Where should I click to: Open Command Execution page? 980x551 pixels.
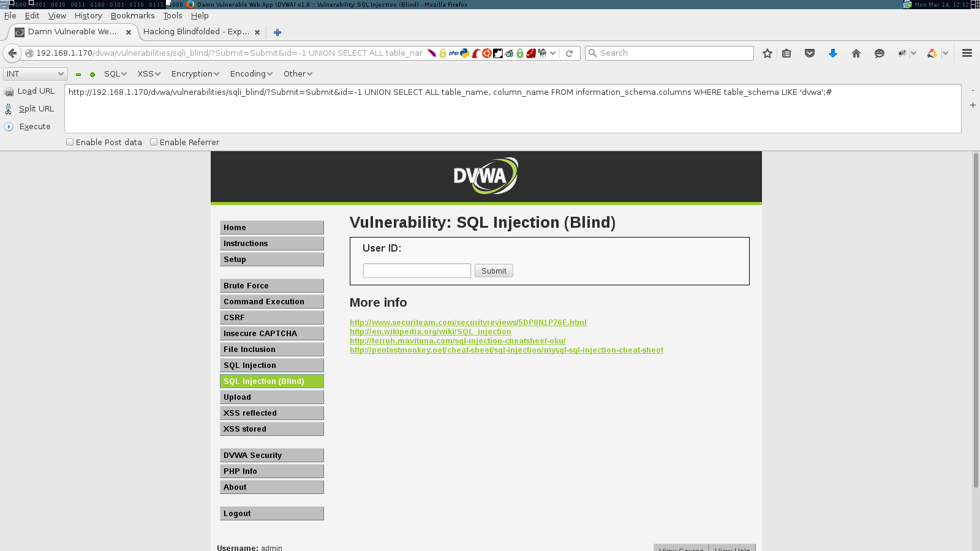(x=272, y=302)
